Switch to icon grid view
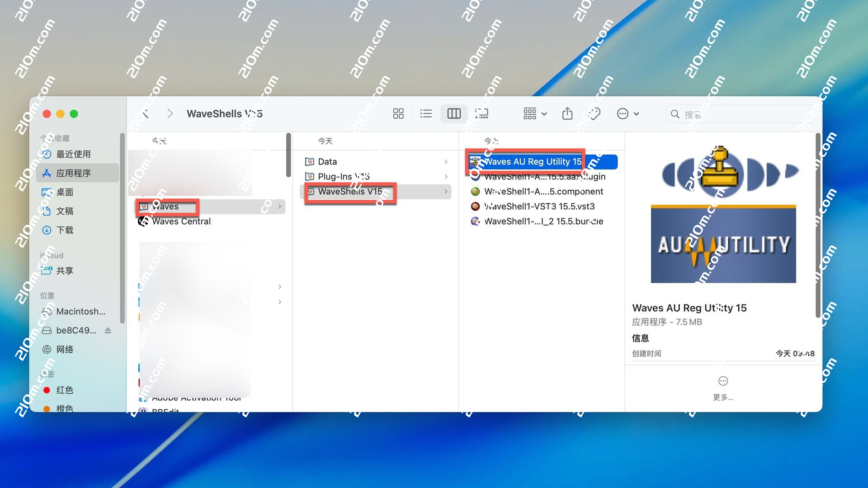The image size is (868, 488). pyautogui.click(x=398, y=113)
